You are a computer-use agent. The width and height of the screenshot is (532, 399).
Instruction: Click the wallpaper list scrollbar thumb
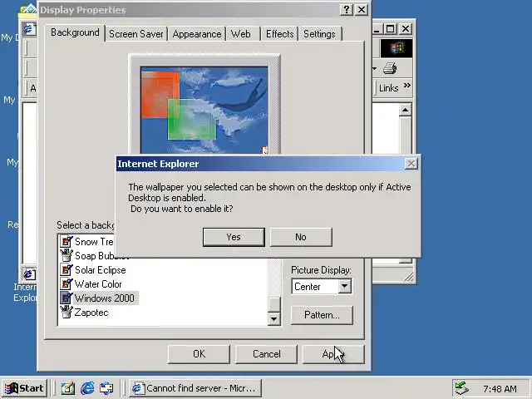274,304
